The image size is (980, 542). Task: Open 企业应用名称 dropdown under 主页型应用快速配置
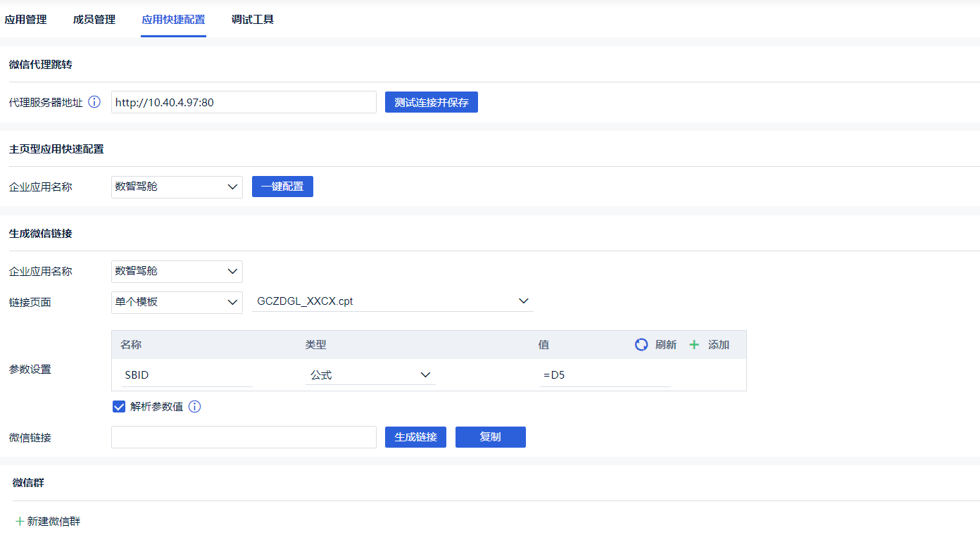coord(177,187)
